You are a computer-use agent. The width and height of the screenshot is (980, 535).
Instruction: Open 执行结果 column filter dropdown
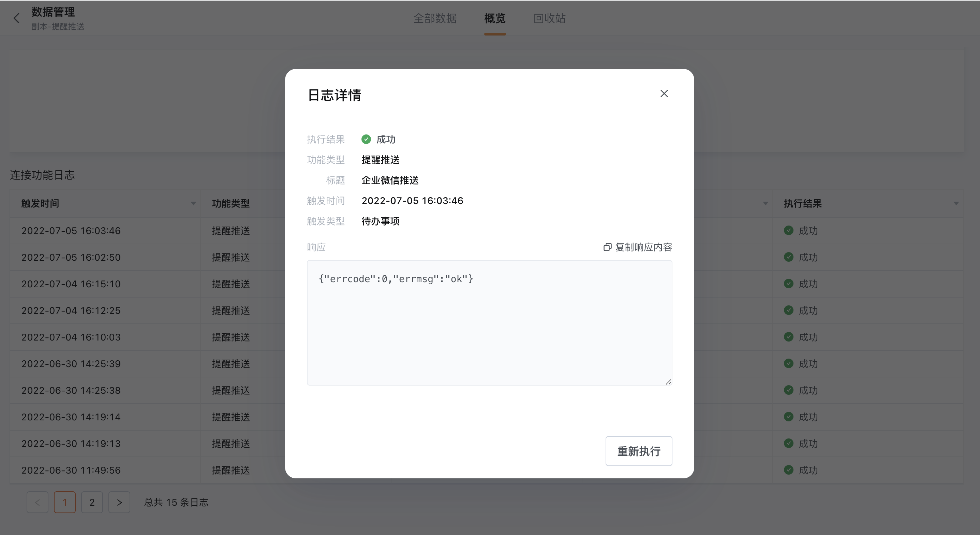coord(956,203)
